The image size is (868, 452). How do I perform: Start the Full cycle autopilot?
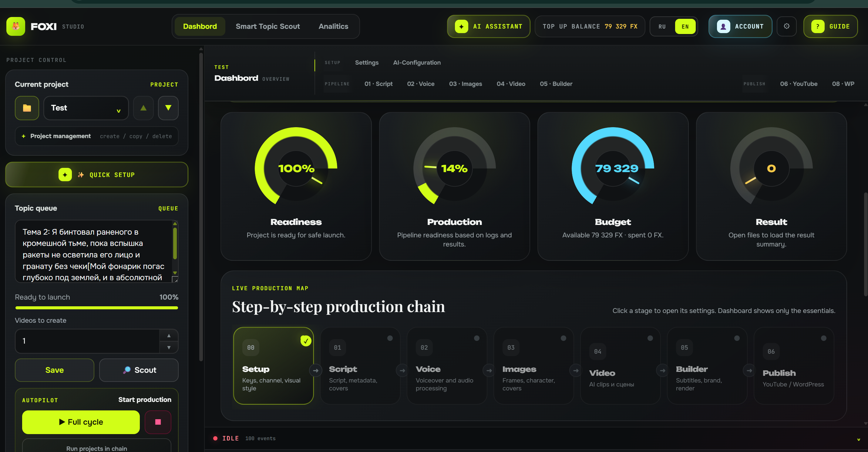pyautogui.click(x=81, y=422)
